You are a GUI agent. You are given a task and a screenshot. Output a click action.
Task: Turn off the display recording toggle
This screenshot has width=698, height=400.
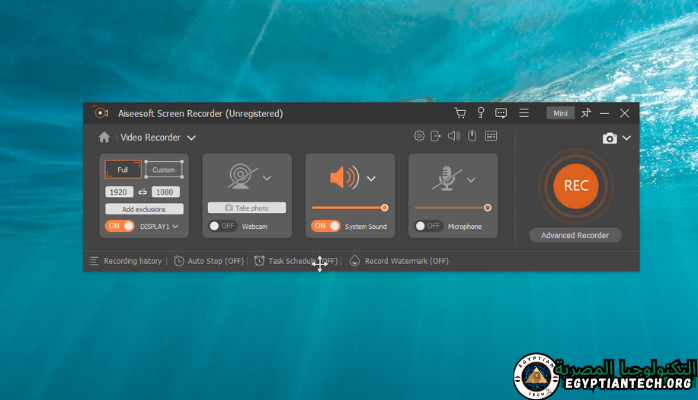[120, 226]
